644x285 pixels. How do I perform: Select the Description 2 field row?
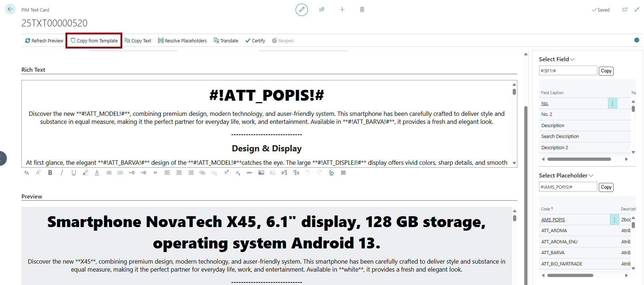[x=585, y=148]
